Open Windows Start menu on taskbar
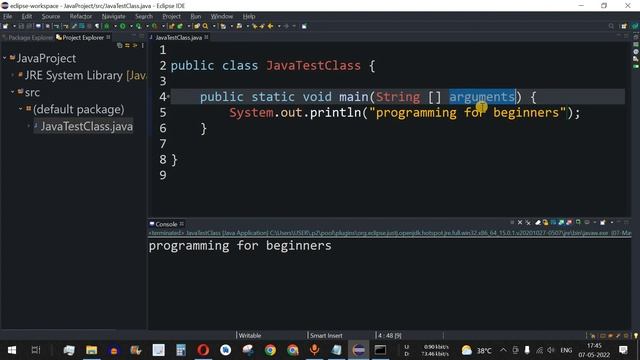Screen dimensions: 640x360 (12, 350)
